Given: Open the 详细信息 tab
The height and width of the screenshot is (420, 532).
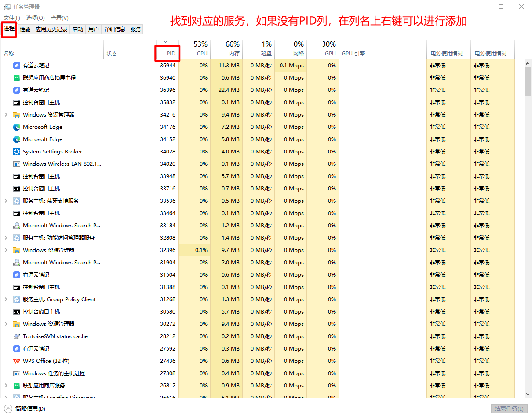Looking at the screenshot, I should point(115,29).
